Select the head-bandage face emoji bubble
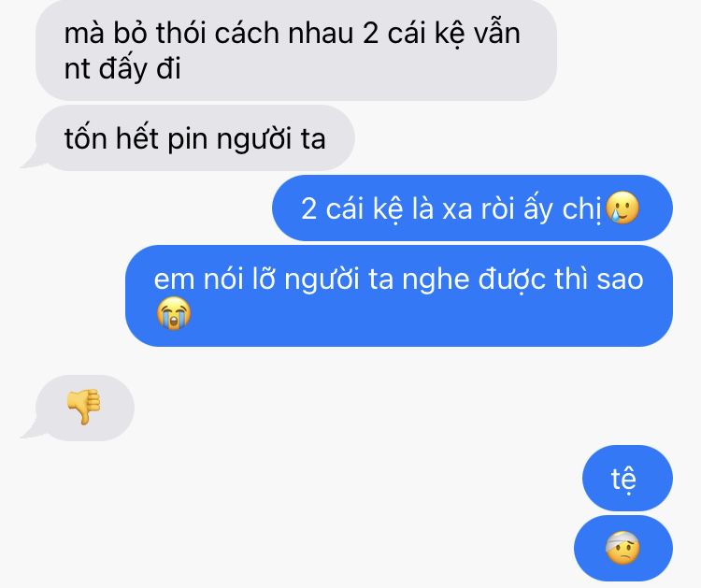Viewport: 701px width, 588px height. (623, 548)
